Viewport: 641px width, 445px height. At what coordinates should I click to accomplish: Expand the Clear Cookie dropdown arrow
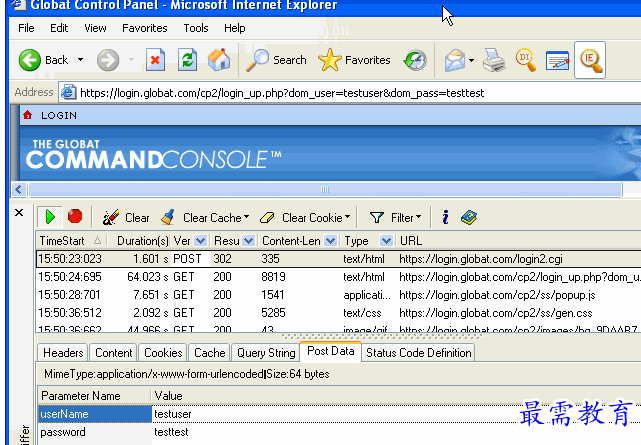click(347, 217)
